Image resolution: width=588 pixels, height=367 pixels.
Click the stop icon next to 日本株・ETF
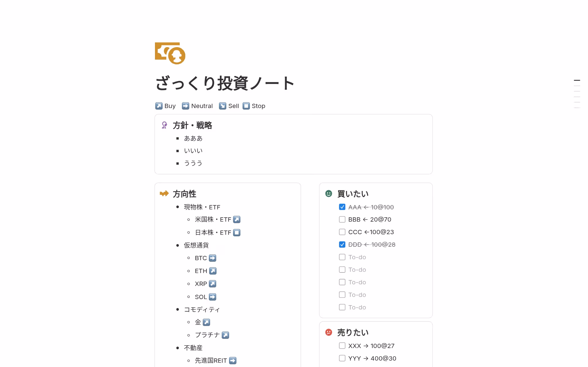coord(237,233)
